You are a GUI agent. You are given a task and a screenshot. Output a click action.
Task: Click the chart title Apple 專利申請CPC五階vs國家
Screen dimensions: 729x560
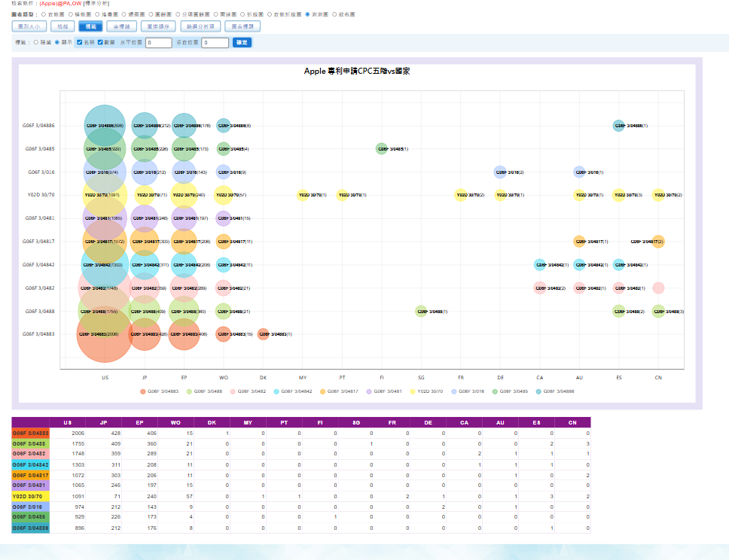pos(357,71)
